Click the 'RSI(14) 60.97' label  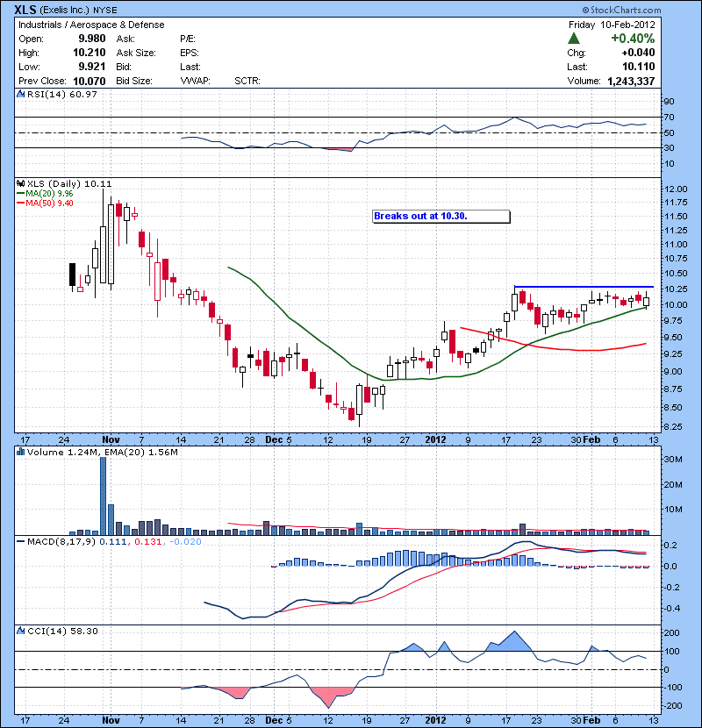pos(62,94)
